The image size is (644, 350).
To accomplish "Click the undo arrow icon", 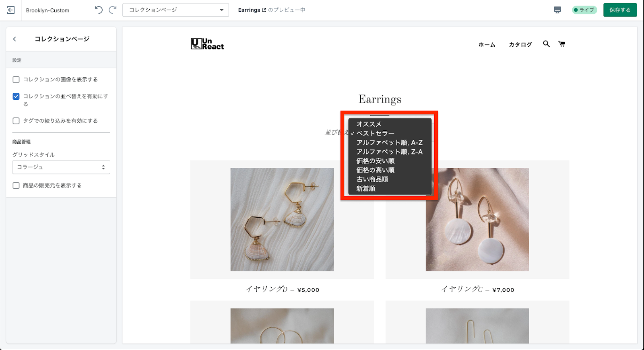I will pos(99,10).
